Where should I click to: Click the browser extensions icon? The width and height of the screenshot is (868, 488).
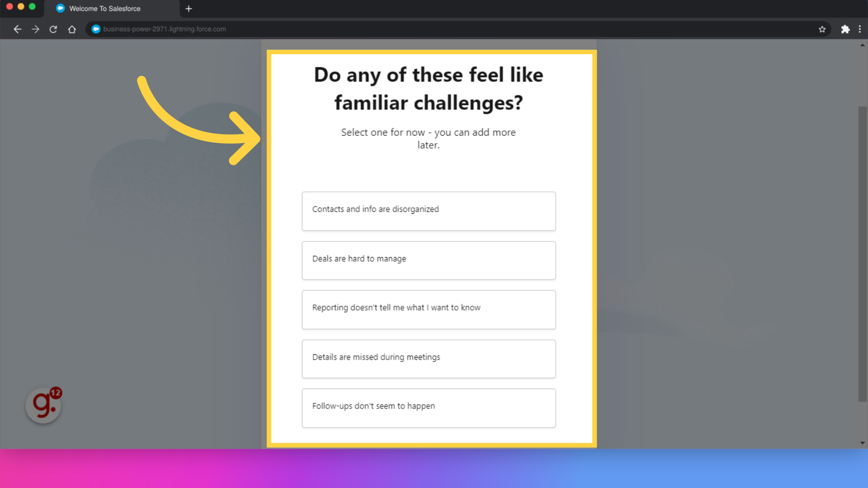tap(845, 28)
